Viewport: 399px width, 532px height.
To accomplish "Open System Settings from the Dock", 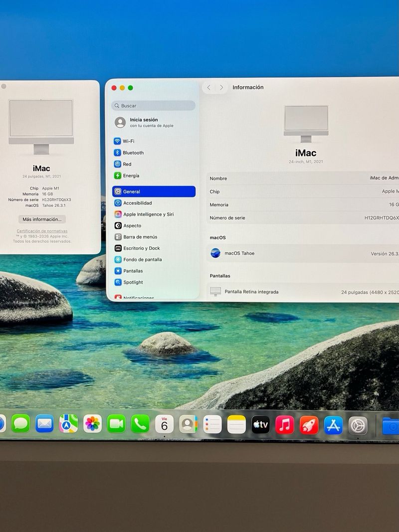I will click(x=358, y=426).
